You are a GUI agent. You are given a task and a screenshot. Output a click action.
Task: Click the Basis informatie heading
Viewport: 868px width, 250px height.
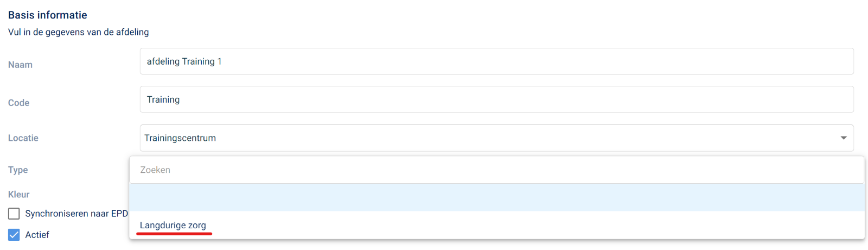[48, 15]
